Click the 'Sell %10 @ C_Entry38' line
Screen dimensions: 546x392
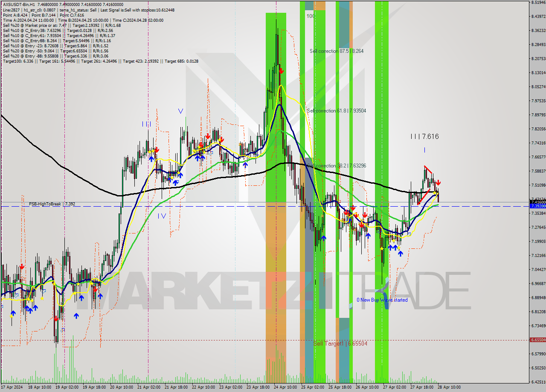(x=58, y=30)
